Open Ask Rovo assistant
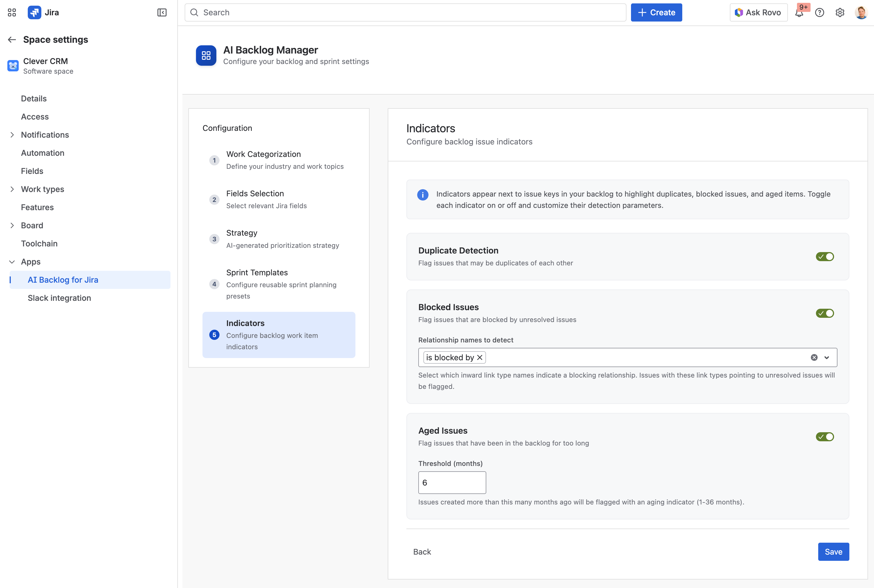Viewport: 874px width, 588px height. coord(758,12)
